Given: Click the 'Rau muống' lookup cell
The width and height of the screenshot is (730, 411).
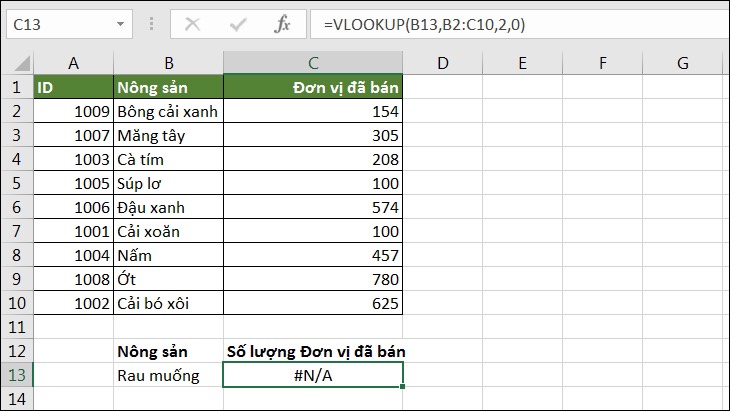Looking at the screenshot, I should click(x=169, y=375).
